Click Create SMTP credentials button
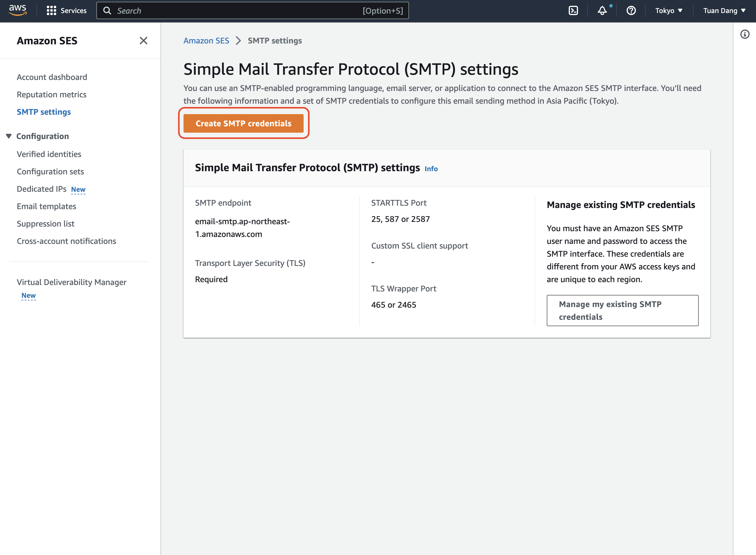Image resolution: width=756 pixels, height=555 pixels. click(x=243, y=123)
